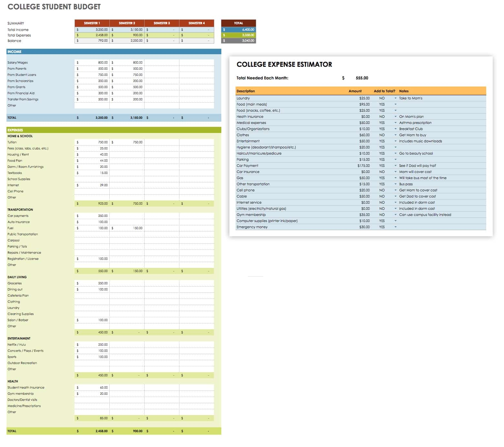Expand the Cable row Add to Total dropdown
Screen dimensions: 504x447
tap(395, 196)
